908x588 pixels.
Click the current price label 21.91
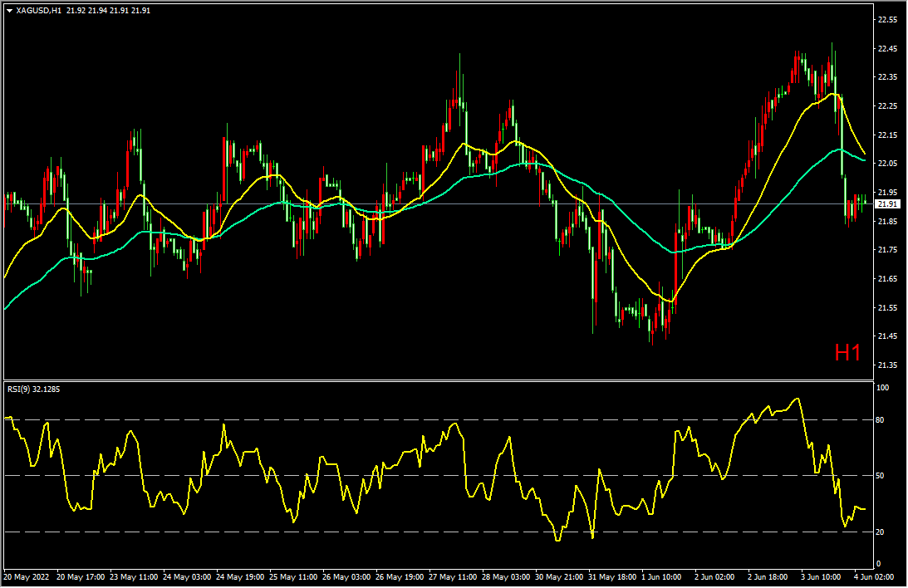click(x=888, y=204)
